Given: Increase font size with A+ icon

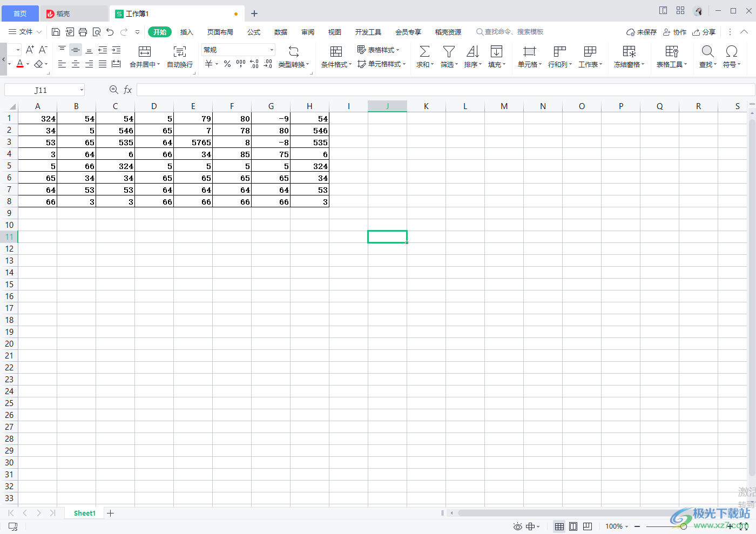Looking at the screenshot, I should [x=30, y=50].
